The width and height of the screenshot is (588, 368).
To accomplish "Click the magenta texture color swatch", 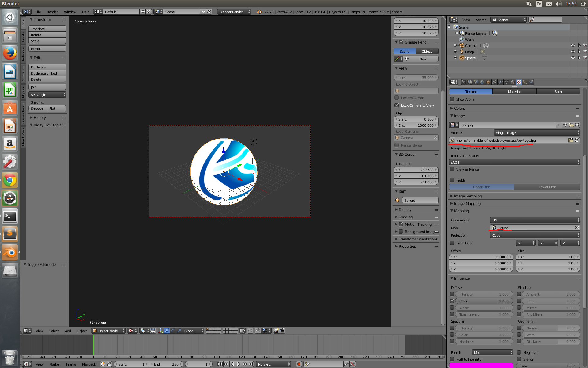I will pos(481,365).
